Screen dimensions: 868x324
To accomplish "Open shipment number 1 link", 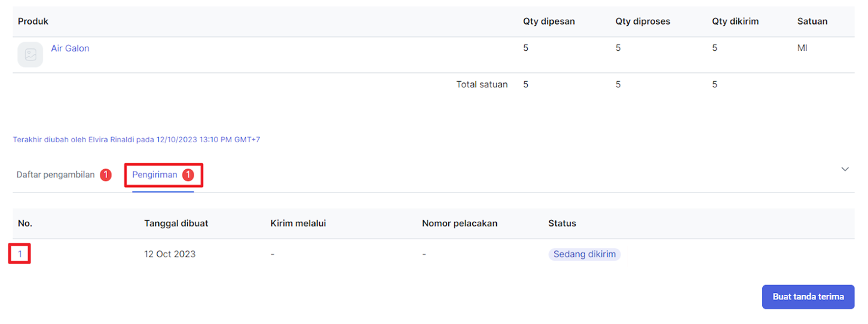I will [x=20, y=254].
